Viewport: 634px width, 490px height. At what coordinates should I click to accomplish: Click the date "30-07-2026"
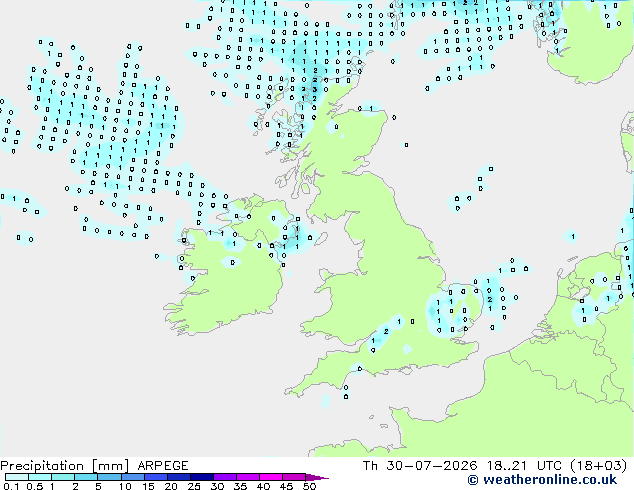[x=431, y=466]
